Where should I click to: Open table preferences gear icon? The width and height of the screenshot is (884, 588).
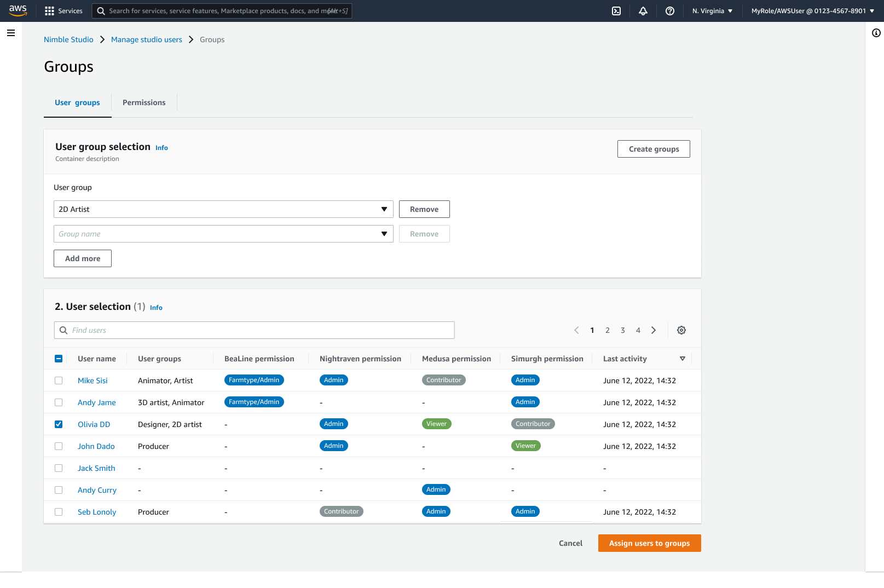[681, 330]
